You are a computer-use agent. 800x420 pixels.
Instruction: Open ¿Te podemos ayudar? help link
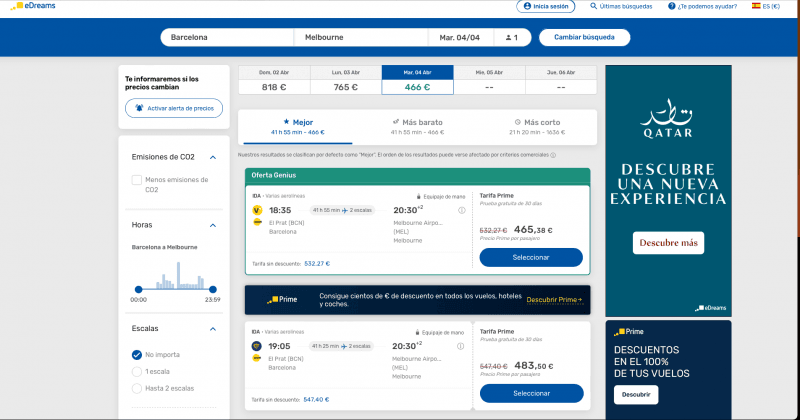click(703, 6)
